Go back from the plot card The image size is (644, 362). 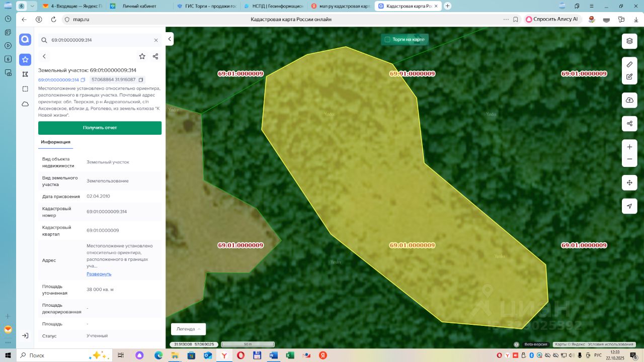(44, 56)
